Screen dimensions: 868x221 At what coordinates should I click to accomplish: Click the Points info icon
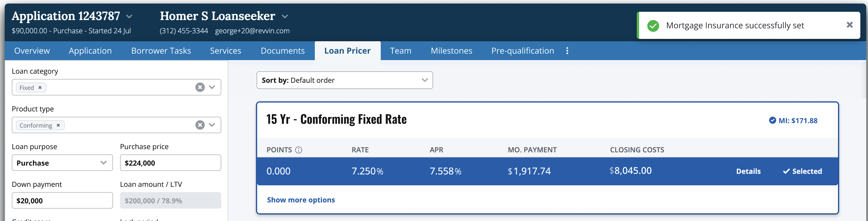coord(299,150)
